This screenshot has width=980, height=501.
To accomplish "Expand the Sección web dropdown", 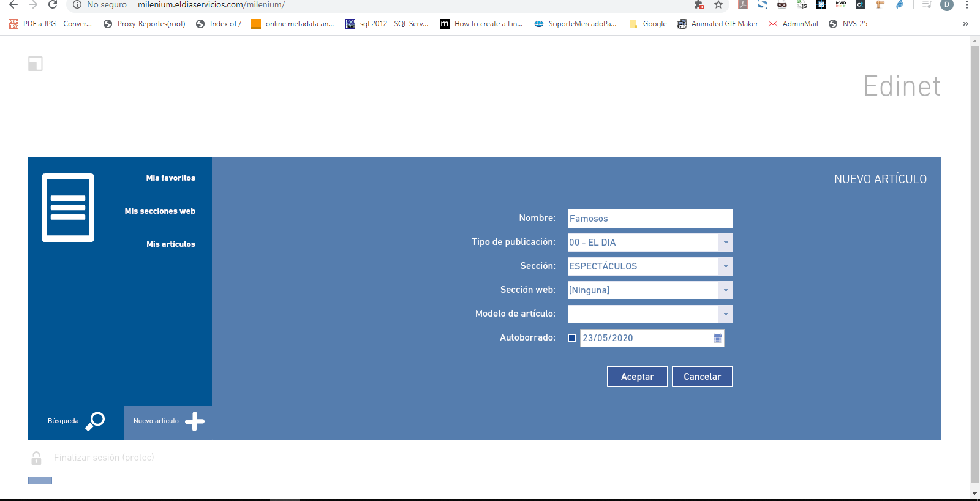I will pos(726,290).
